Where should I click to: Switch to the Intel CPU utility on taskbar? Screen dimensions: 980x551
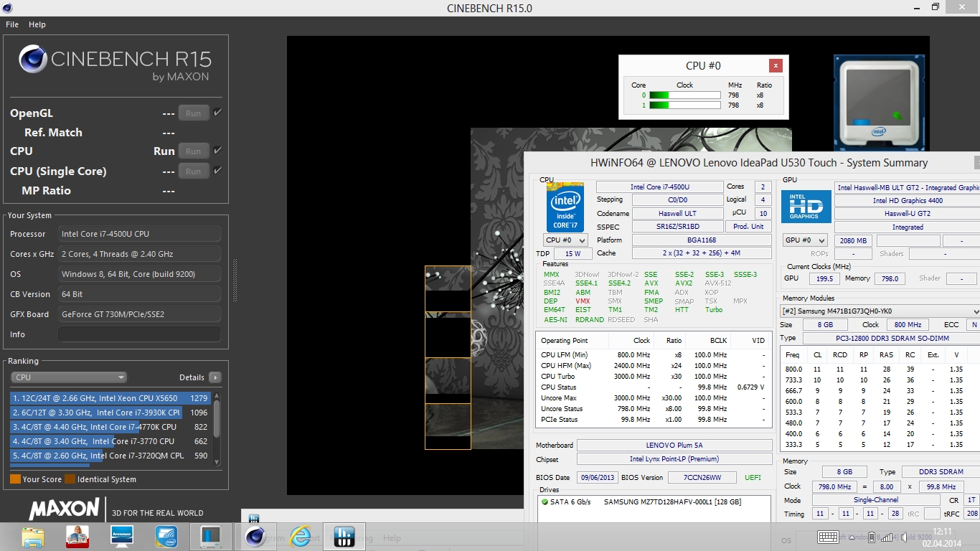tap(211, 536)
